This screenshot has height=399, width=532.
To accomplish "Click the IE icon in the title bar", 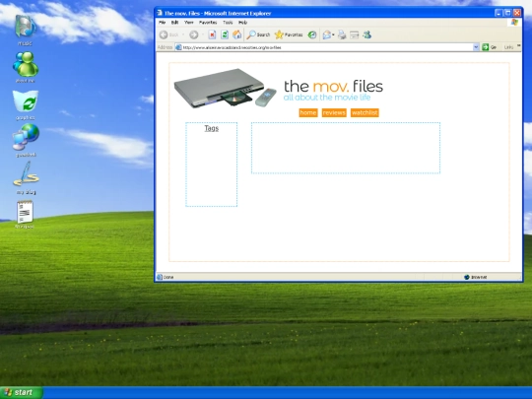I will point(160,13).
